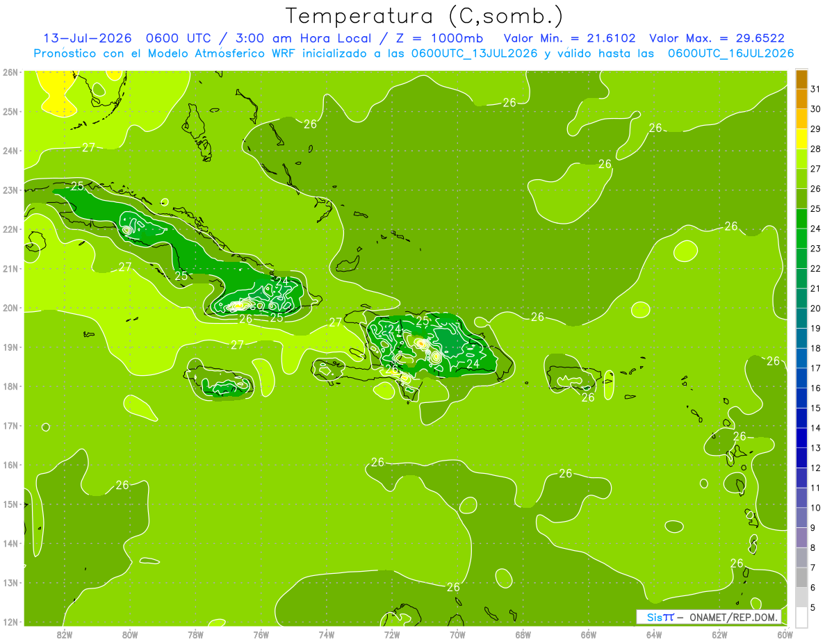834x644 pixels.
Task: Click the 12N latitude axis label
Action: pos(10,622)
